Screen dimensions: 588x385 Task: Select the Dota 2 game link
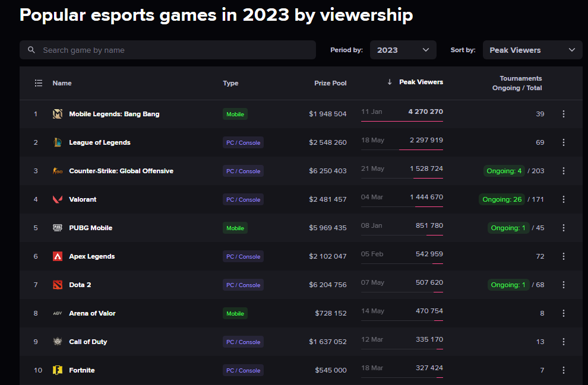tap(80, 285)
